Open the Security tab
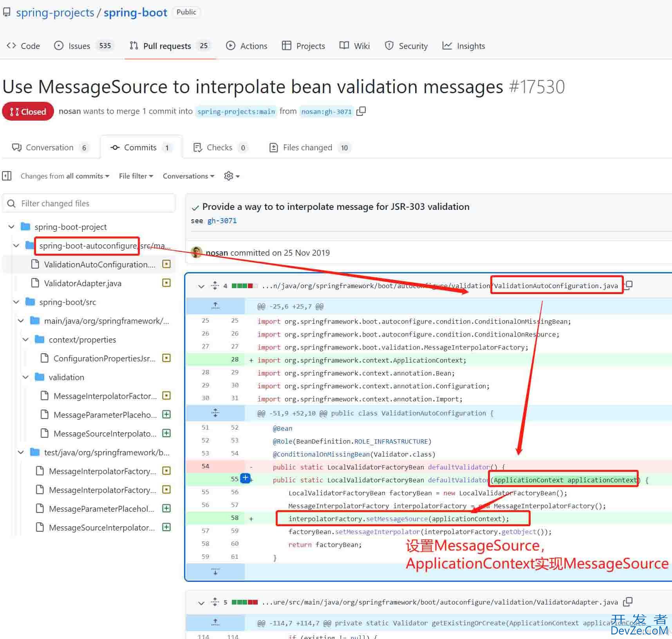This screenshot has width=672, height=639. (x=406, y=46)
